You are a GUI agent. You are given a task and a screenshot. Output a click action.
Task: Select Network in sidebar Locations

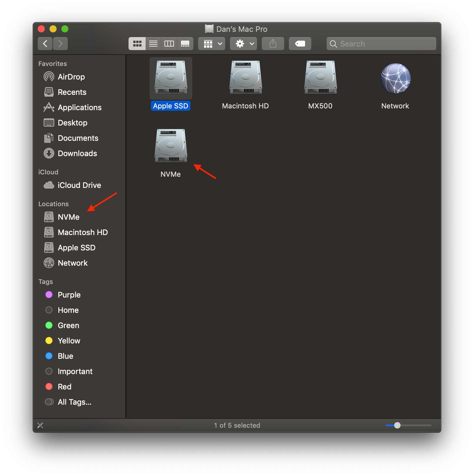tap(80, 263)
